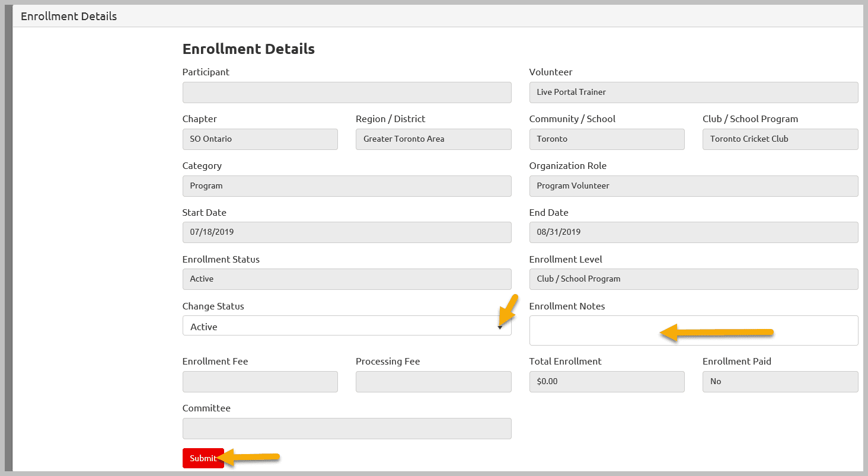Click the Enrollment Paid label
The image size is (868, 476).
click(x=737, y=362)
